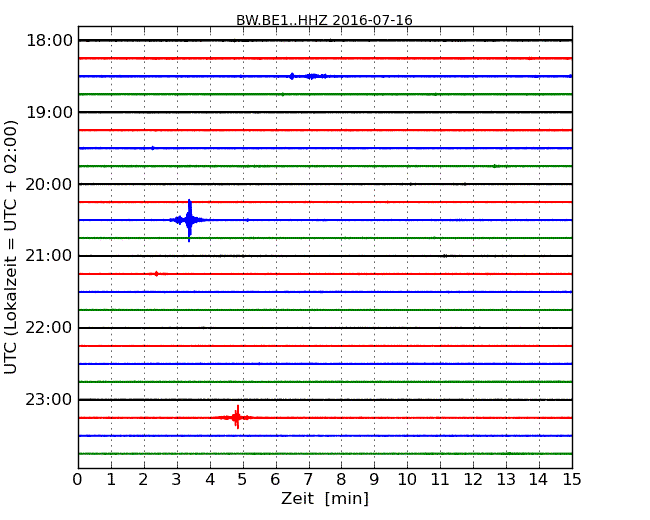Select the small red spike after 21:00
Image resolution: width=650 pixels, height=520 pixels.
pyautogui.click(x=156, y=274)
